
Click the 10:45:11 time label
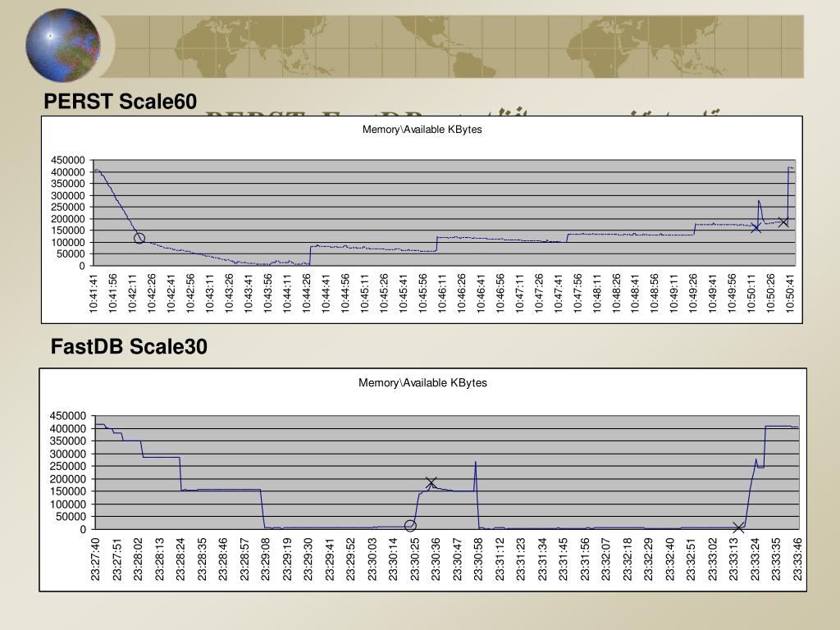pyautogui.click(x=364, y=293)
